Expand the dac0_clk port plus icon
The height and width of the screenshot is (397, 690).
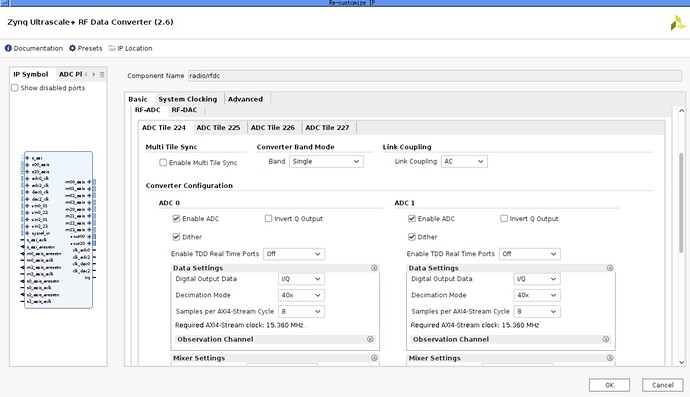tap(27, 192)
